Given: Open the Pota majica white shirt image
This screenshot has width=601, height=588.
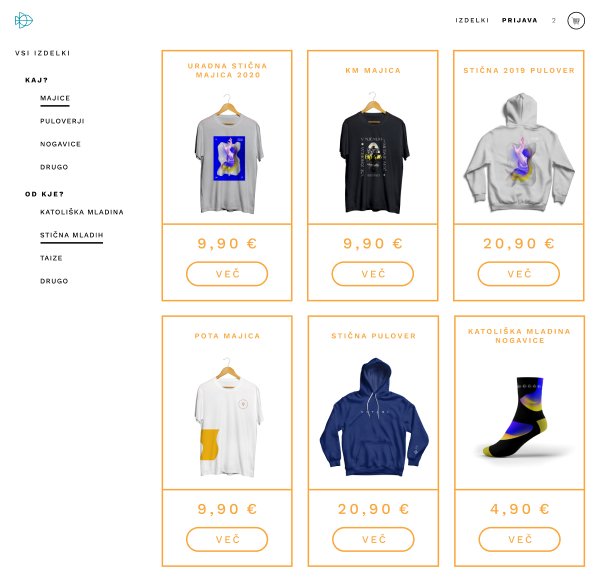Looking at the screenshot, I should coord(229,417).
